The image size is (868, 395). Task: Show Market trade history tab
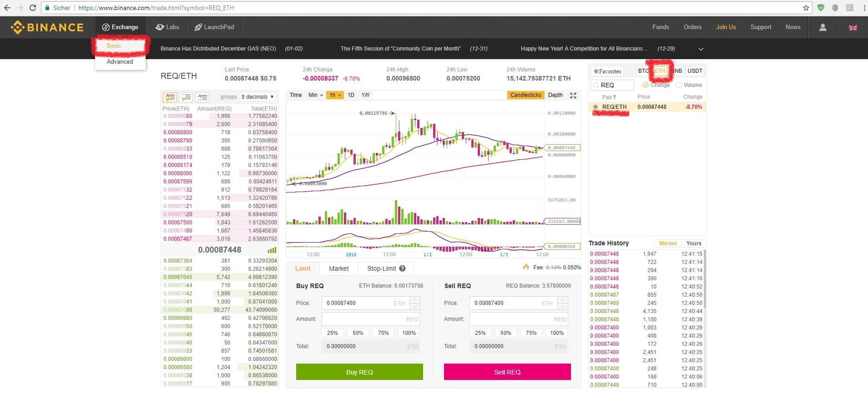(x=668, y=243)
